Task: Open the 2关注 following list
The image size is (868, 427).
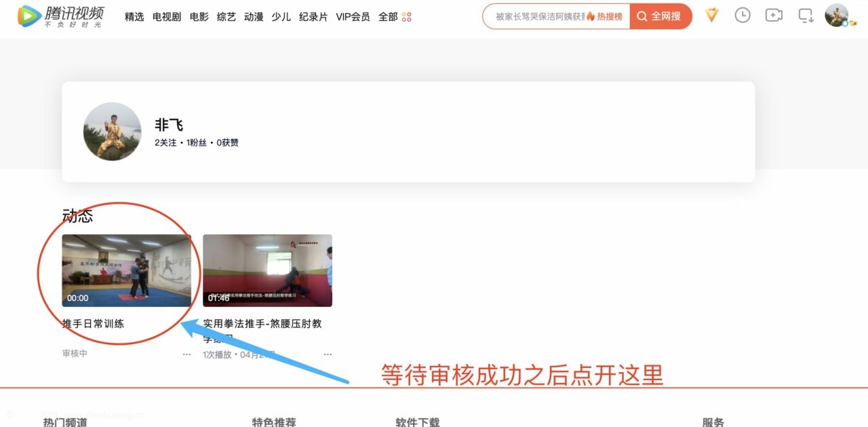Action: click(165, 143)
